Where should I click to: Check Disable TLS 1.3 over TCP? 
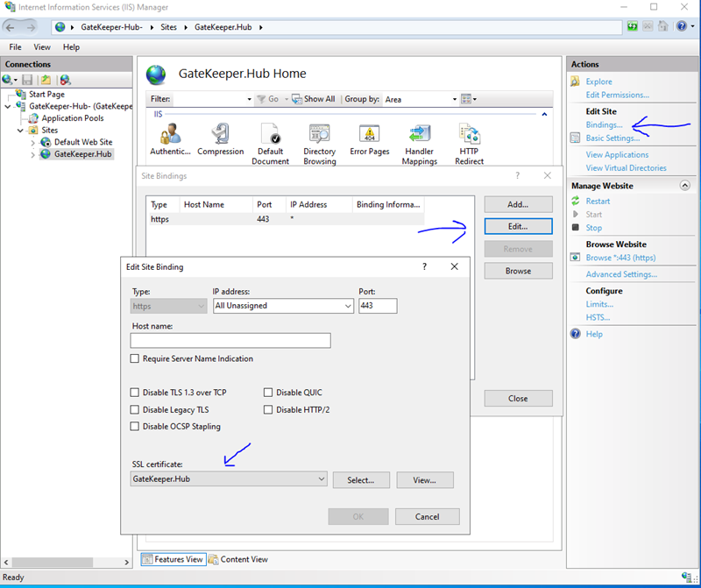pyautogui.click(x=135, y=393)
